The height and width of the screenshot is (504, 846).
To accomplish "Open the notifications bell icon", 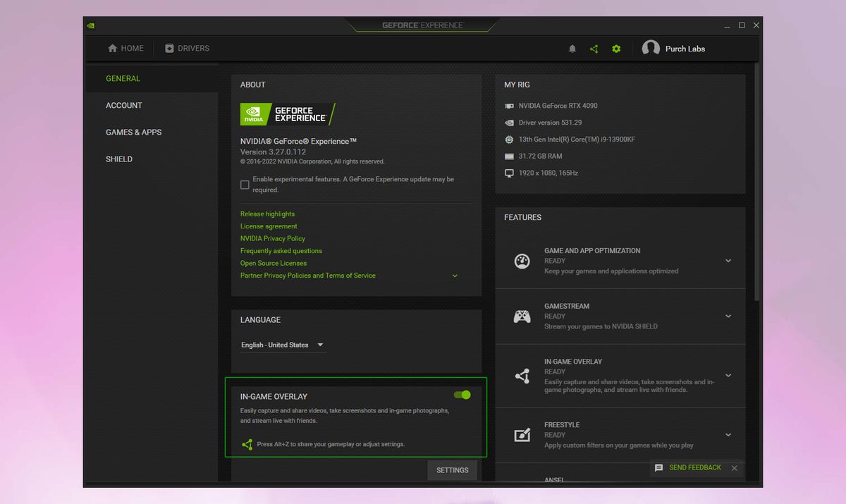I will pyautogui.click(x=572, y=49).
